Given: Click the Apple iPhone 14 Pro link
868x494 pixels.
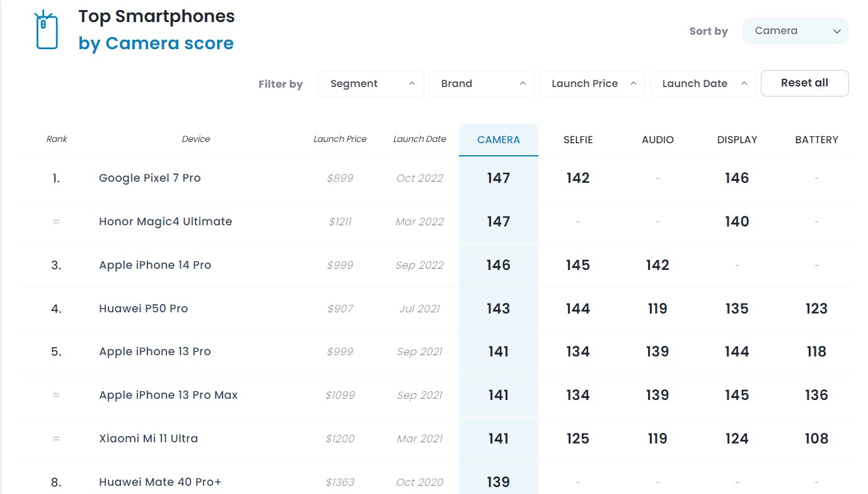Looking at the screenshot, I should [x=154, y=265].
